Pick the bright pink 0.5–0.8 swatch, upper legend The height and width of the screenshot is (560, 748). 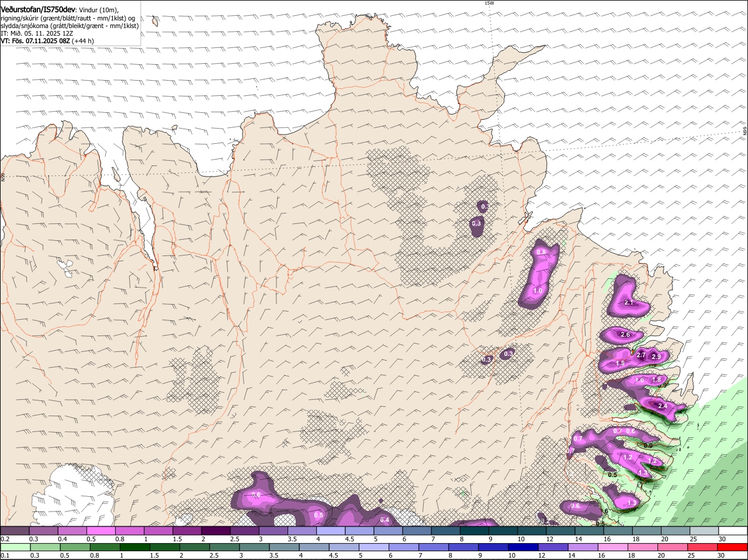tap(101, 531)
